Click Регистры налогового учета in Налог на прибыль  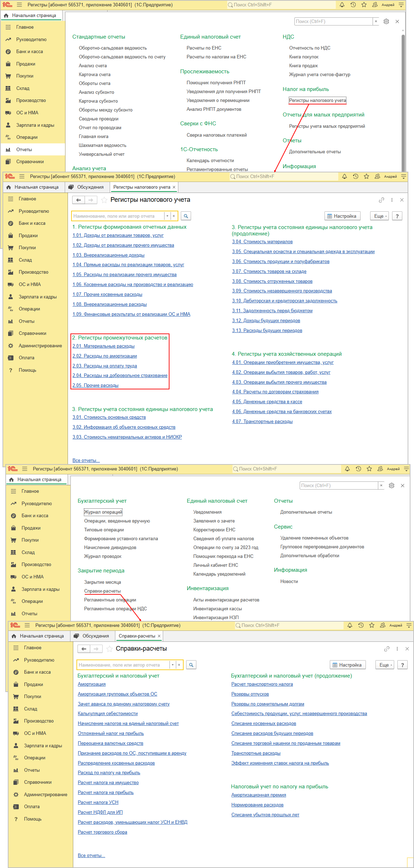[317, 101]
